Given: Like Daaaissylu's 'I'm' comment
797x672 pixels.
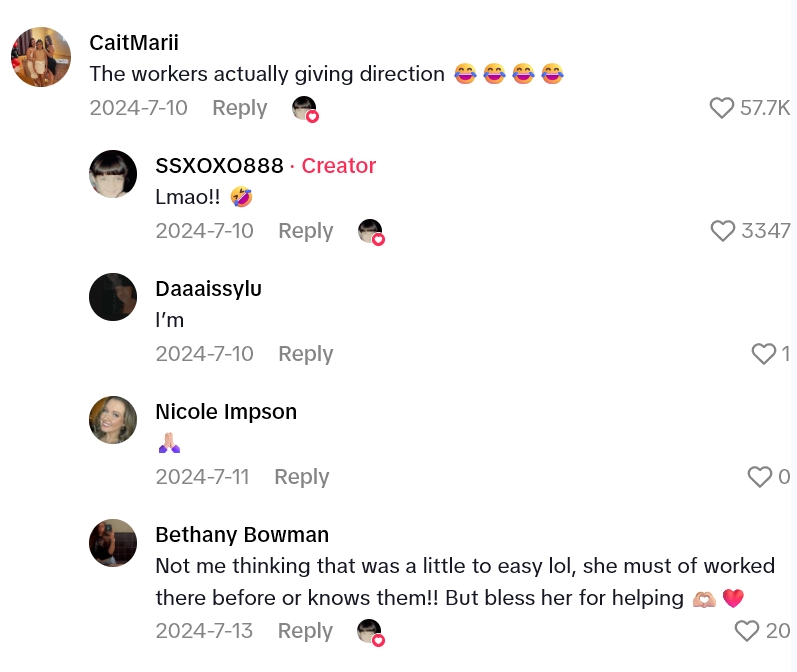Looking at the screenshot, I should tap(763, 354).
